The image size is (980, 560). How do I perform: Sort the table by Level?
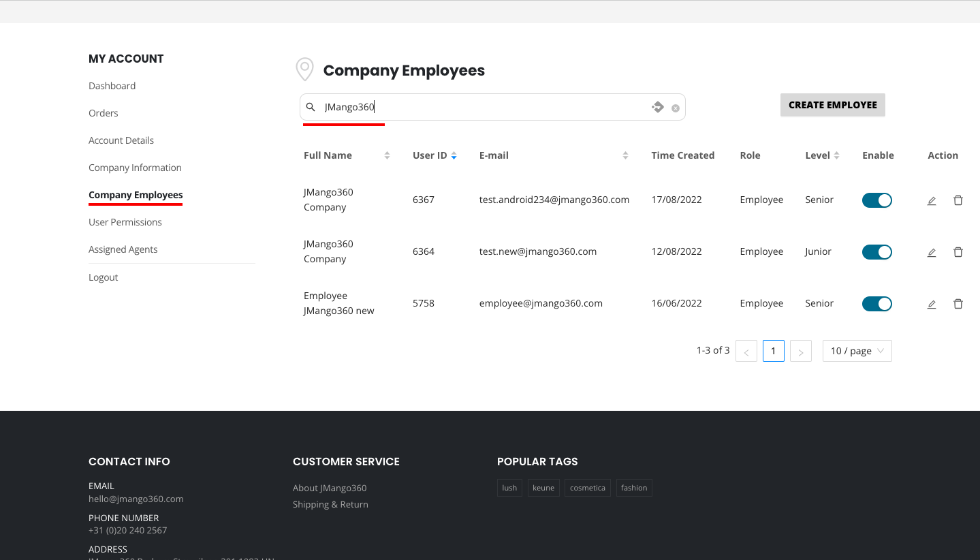(836, 155)
